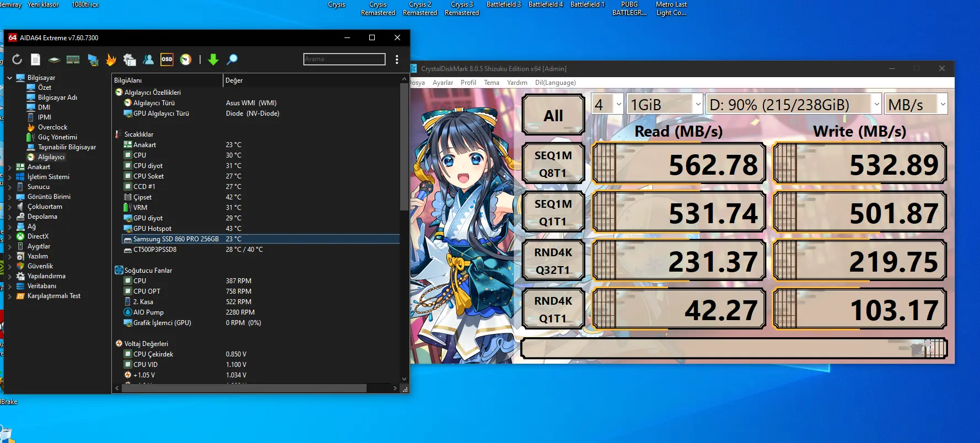This screenshot has width=980, height=443.
Task: Expand the Sunucu tree node
Action: click(x=10, y=187)
